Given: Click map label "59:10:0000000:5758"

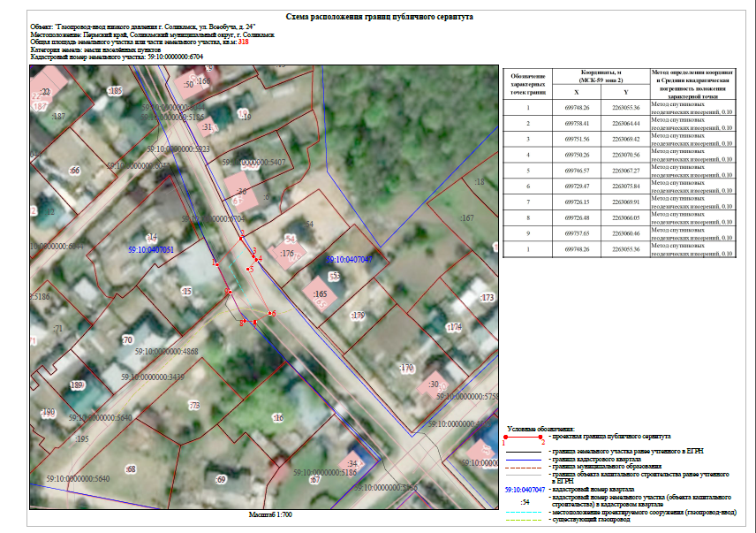Looking at the screenshot, I should click(468, 397).
